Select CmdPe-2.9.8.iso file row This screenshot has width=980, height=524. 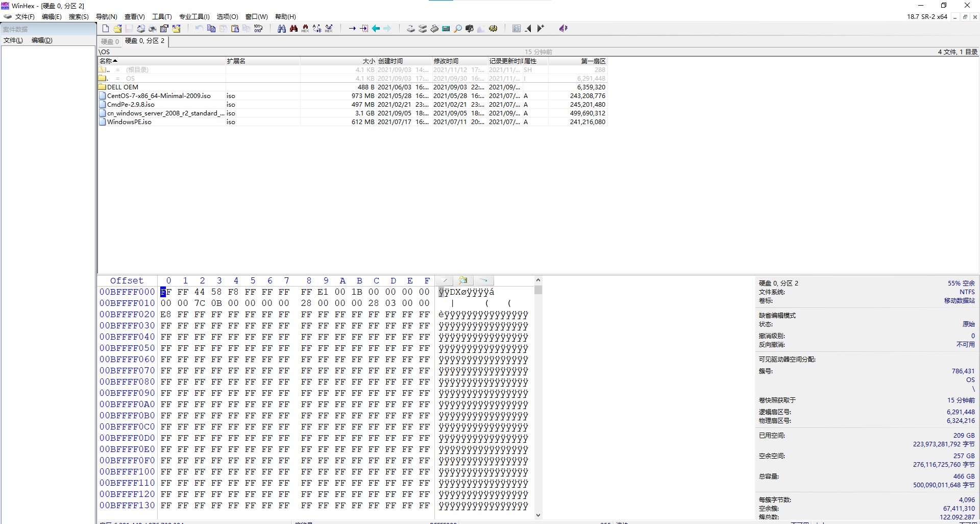pos(352,105)
